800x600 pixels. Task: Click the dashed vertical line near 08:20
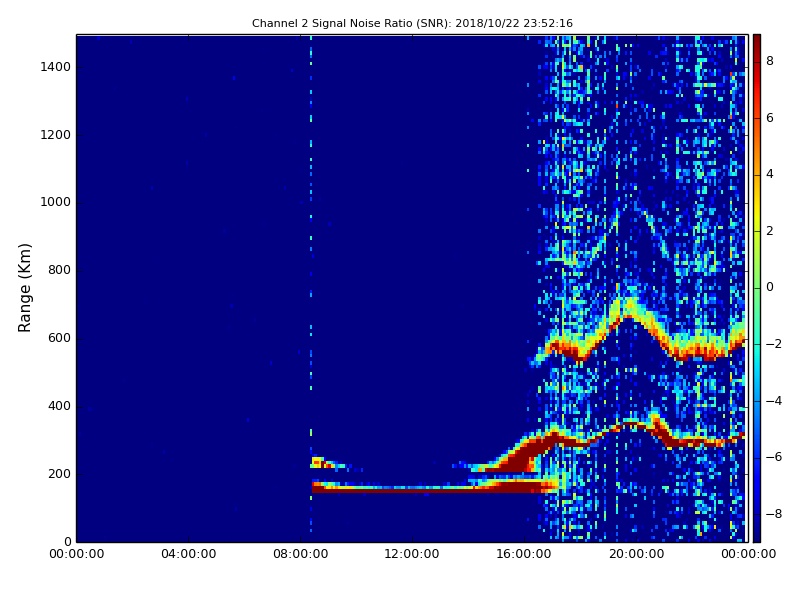pos(311,288)
